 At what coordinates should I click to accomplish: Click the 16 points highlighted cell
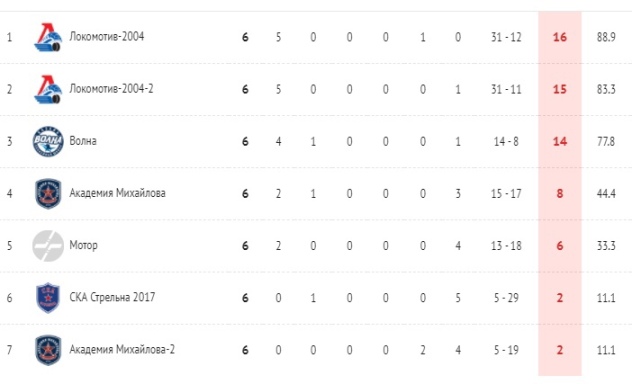(x=560, y=37)
